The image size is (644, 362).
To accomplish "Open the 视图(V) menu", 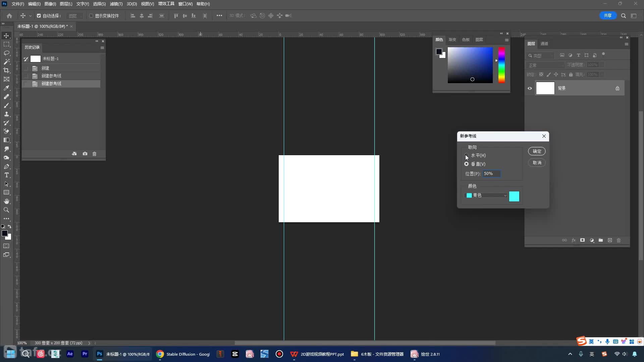I will pyautogui.click(x=147, y=4).
